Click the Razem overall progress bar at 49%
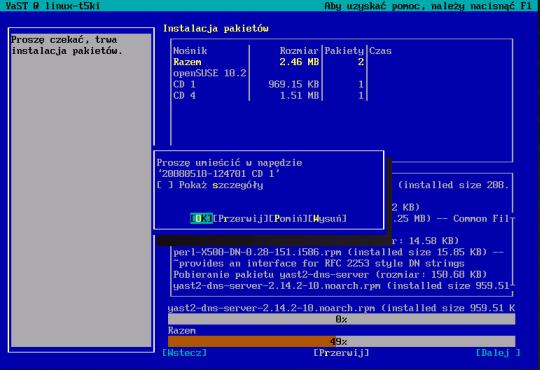 [342, 341]
